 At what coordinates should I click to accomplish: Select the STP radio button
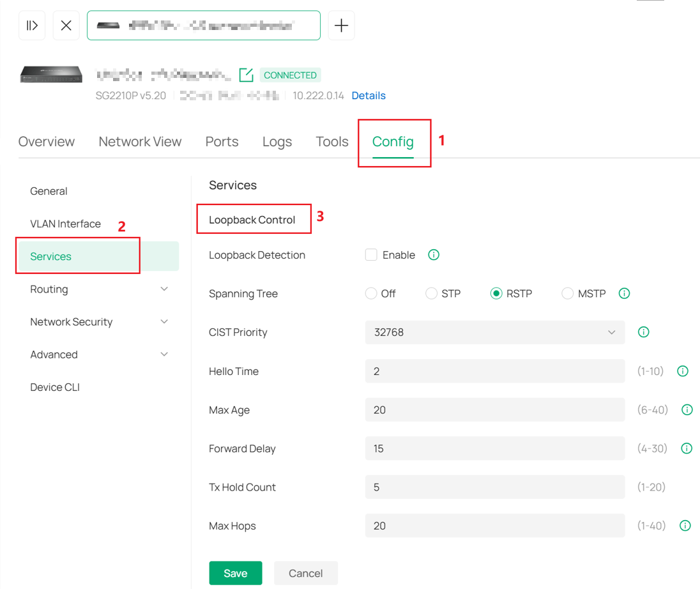[x=431, y=293]
